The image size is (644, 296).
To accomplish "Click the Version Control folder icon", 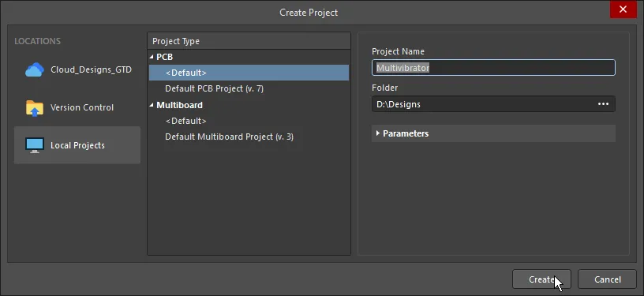I will pos(35,108).
